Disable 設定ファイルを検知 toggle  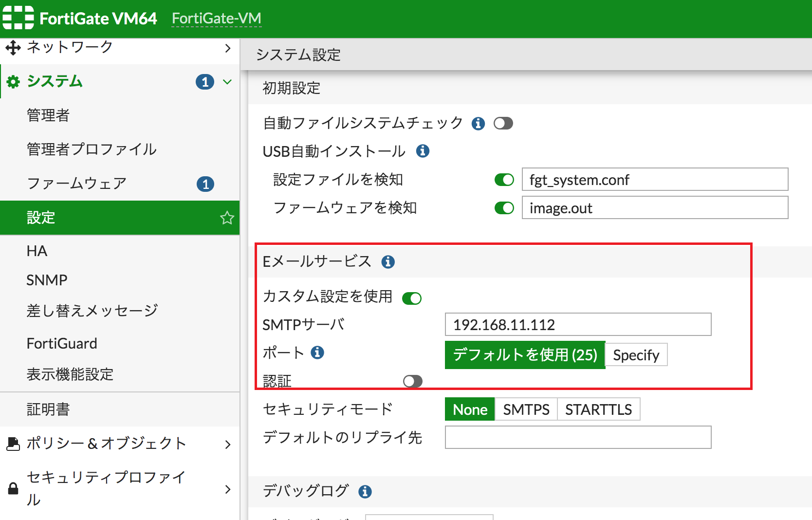(x=504, y=180)
